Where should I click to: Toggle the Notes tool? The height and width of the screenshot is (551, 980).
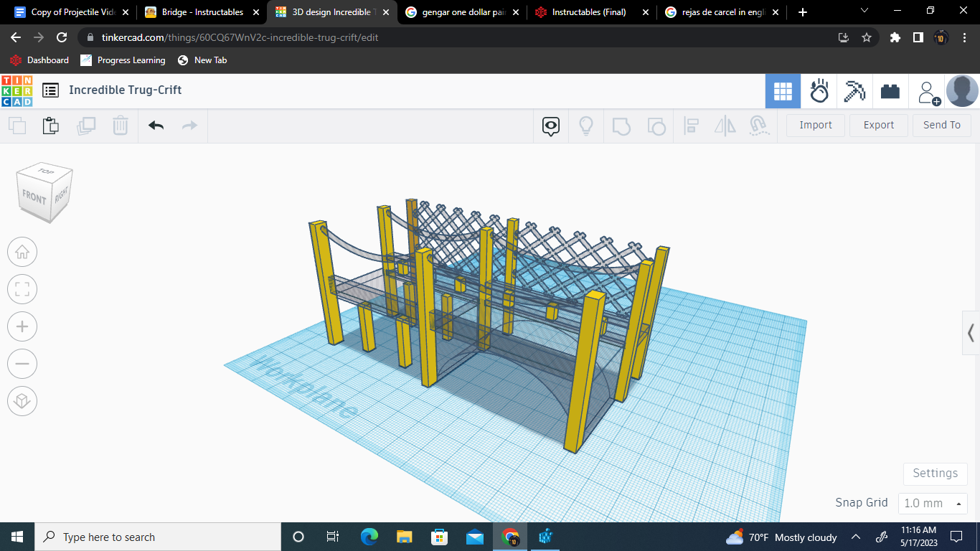550,126
